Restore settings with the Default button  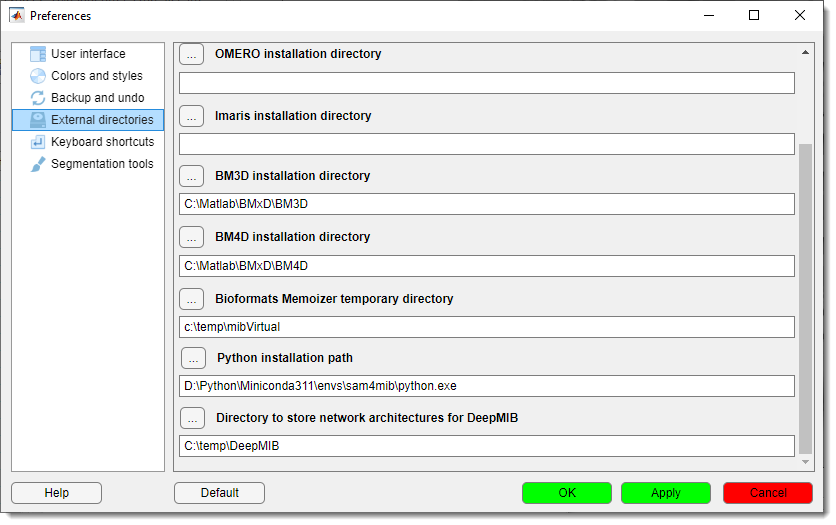(x=219, y=493)
